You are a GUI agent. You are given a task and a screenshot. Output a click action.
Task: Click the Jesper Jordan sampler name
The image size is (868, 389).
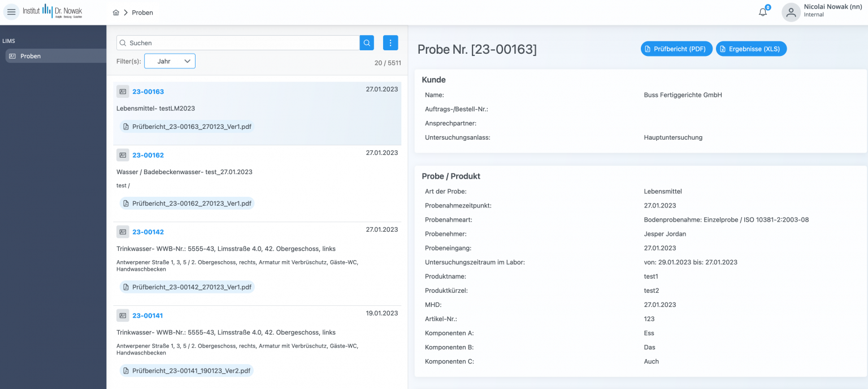tap(665, 234)
